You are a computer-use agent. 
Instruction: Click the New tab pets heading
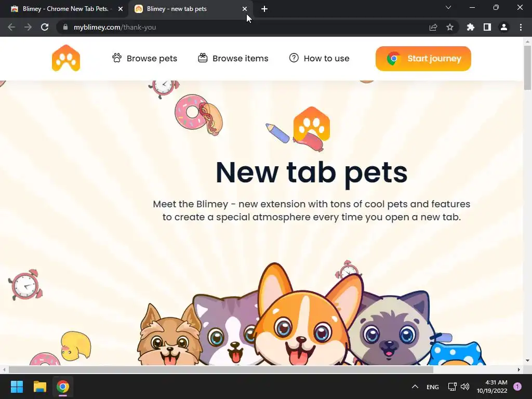coord(312,172)
